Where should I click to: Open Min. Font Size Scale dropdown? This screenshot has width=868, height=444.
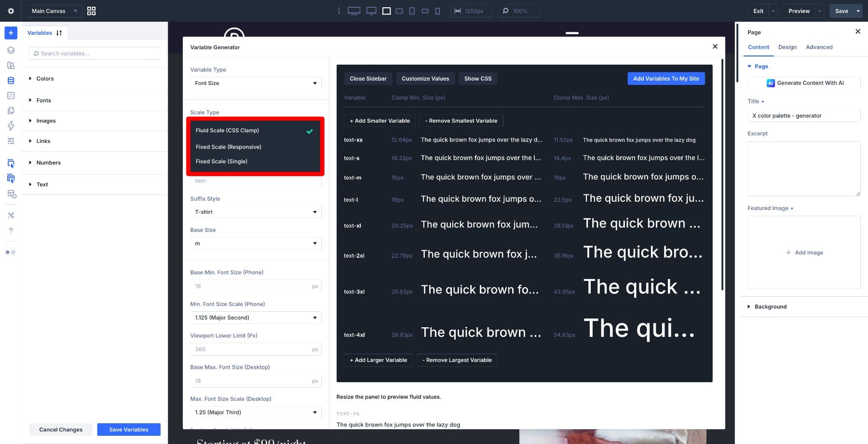(256, 318)
